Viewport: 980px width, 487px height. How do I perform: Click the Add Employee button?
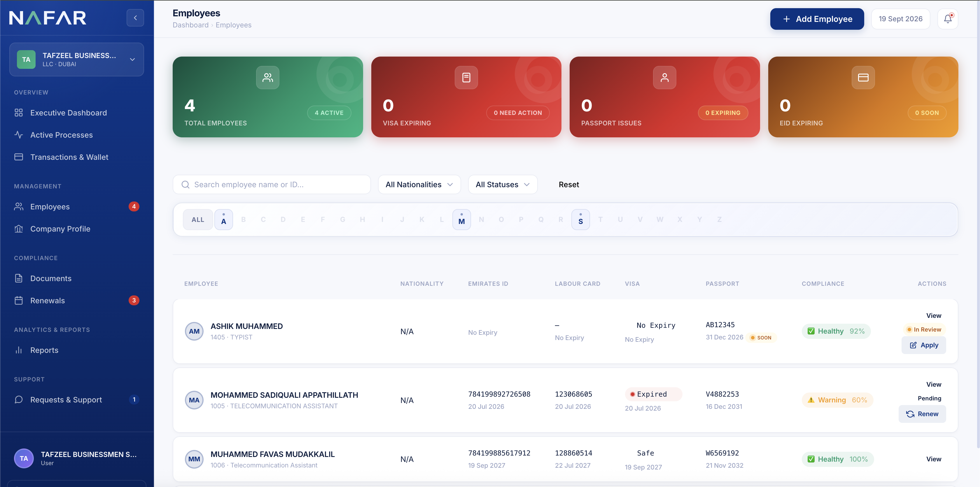[x=817, y=19]
